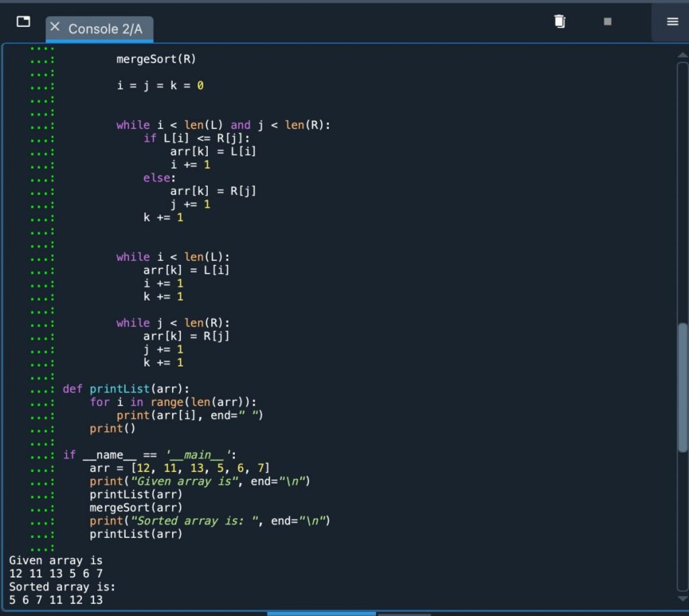Screen dimensions: 689x616
Task: Select the Console 2/A tab
Action: pos(108,30)
